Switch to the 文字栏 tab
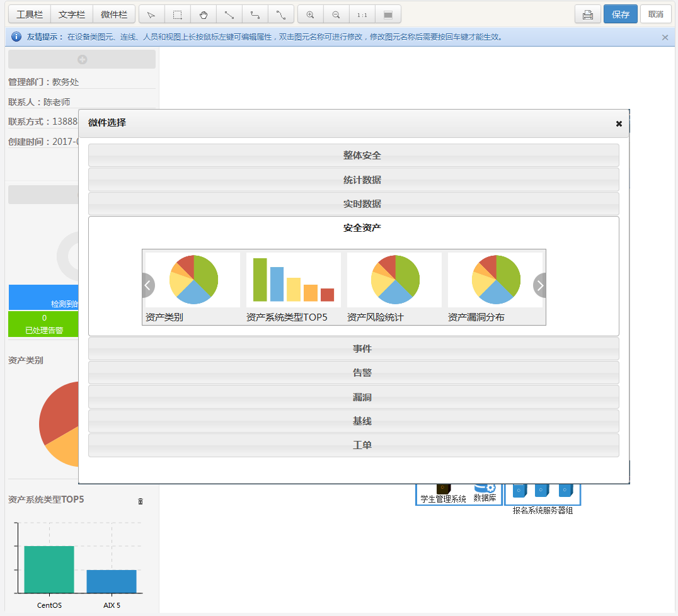Viewport: 678px width, 616px height. pyautogui.click(x=72, y=14)
